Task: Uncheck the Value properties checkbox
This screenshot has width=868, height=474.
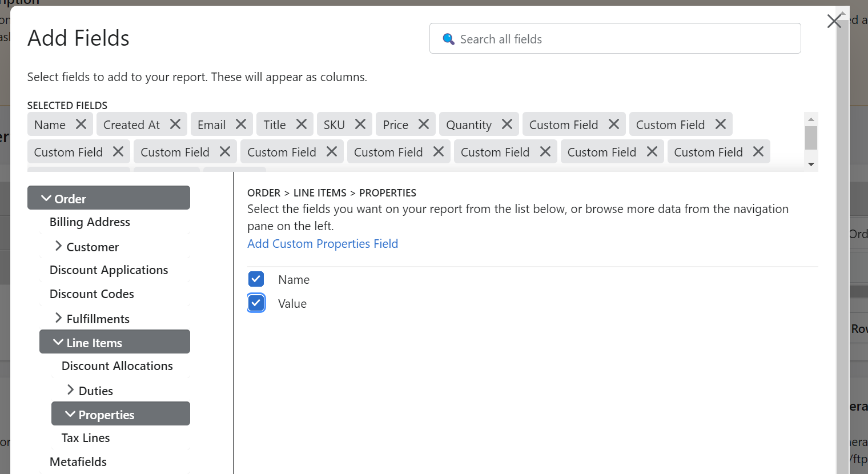Action: click(256, 303)
